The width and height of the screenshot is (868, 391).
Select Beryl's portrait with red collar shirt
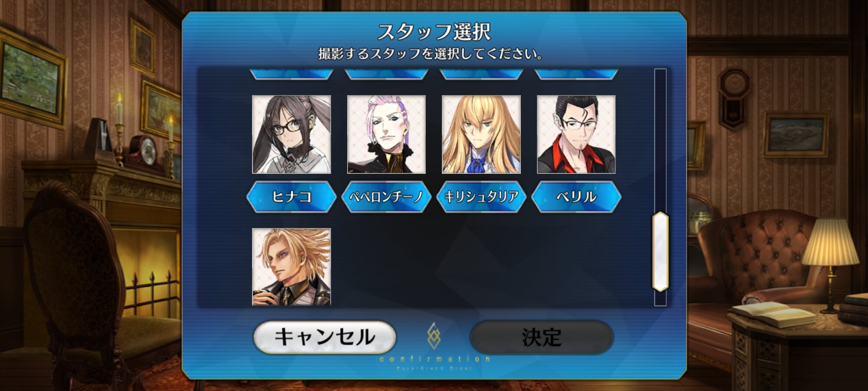576,135
